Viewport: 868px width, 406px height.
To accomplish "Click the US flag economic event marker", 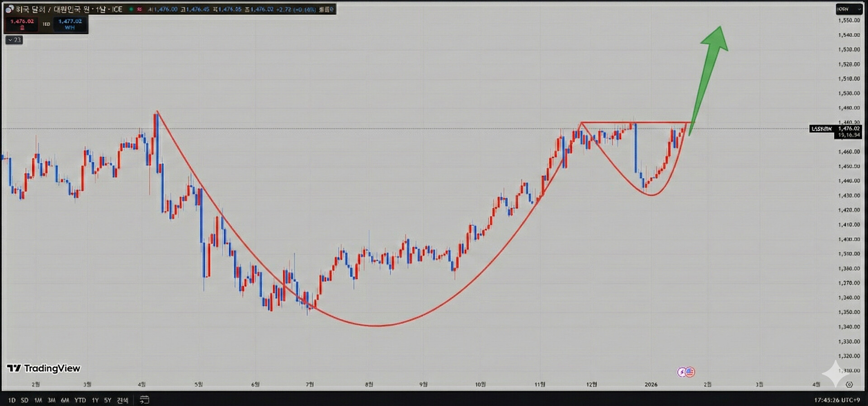I will pos(690,372).
